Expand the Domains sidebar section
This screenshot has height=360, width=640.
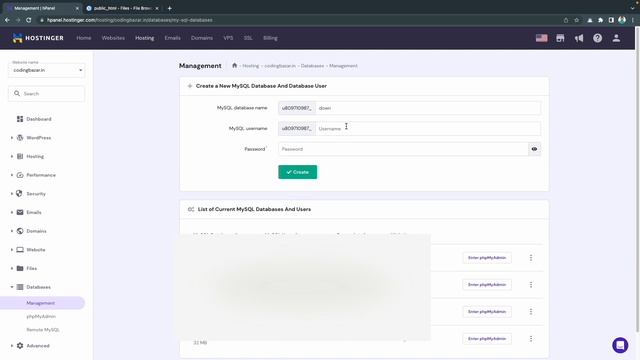pyautogui.click(x=12, y=231)
